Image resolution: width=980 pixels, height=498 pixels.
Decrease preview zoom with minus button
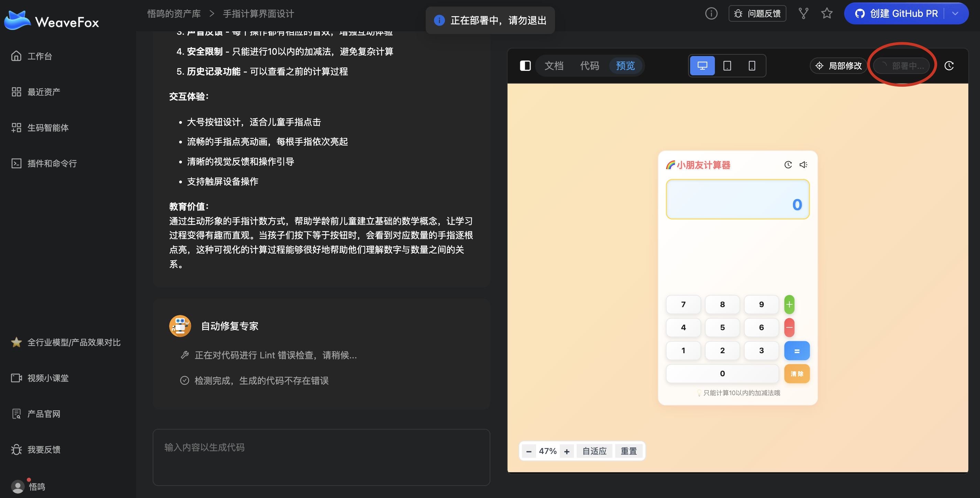point(529,451)
